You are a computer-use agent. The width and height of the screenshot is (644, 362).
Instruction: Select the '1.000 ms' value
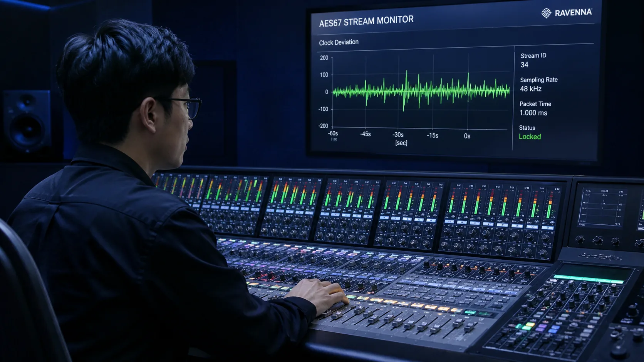(x=533, y=113)
